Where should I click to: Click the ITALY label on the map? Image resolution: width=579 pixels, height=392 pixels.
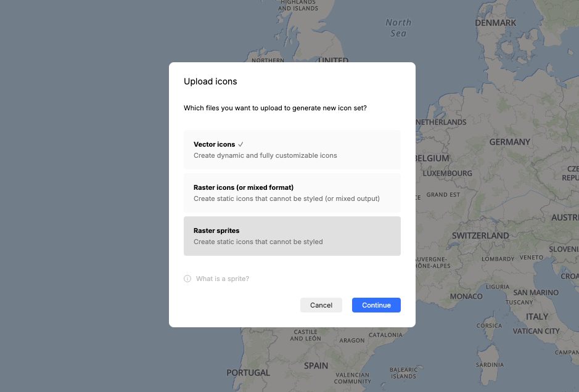pyautogui.click(x=536, y=316)
